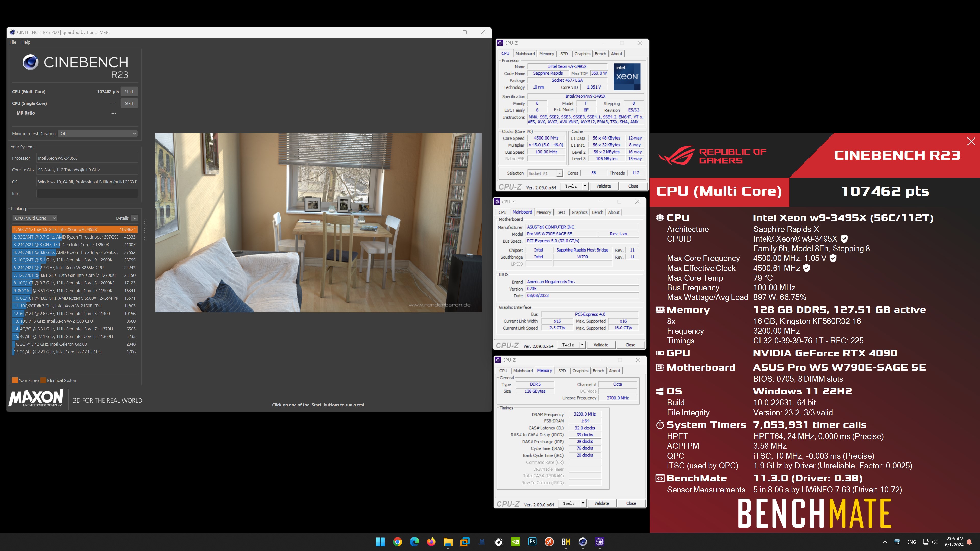Open the notifications bell icon

tap(969, 542)
